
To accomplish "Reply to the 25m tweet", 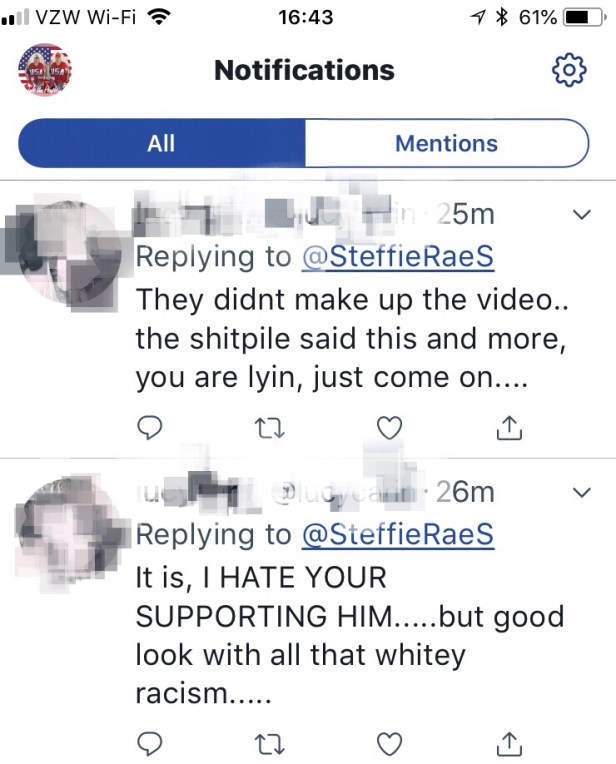I will point(149,428).
